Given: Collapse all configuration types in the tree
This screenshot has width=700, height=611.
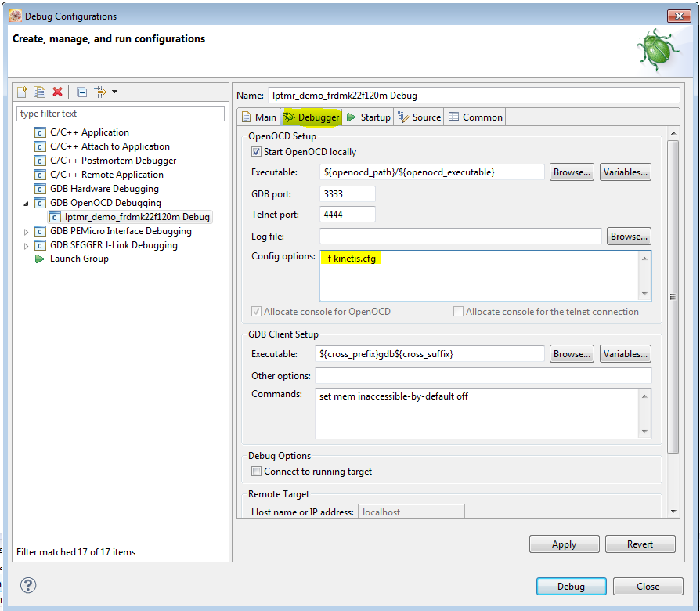Looking at the screenshot, I should pyautogui.click(x=81, y=92).
